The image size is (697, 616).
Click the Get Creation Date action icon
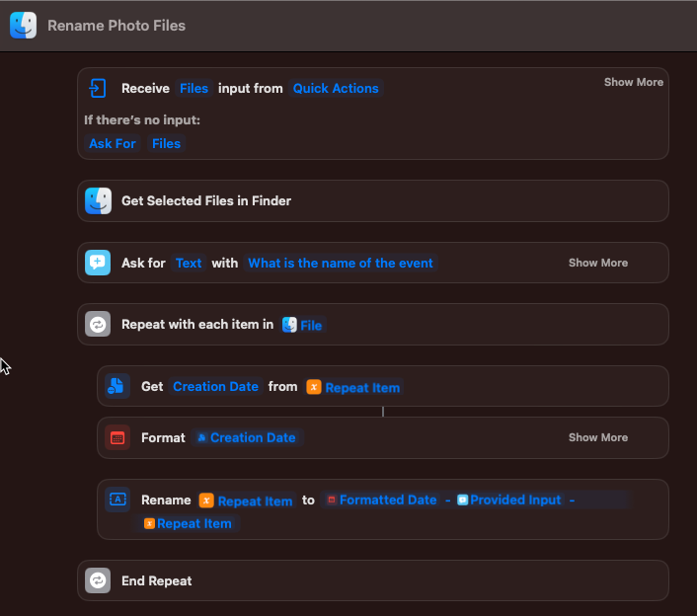coord(117,386)
